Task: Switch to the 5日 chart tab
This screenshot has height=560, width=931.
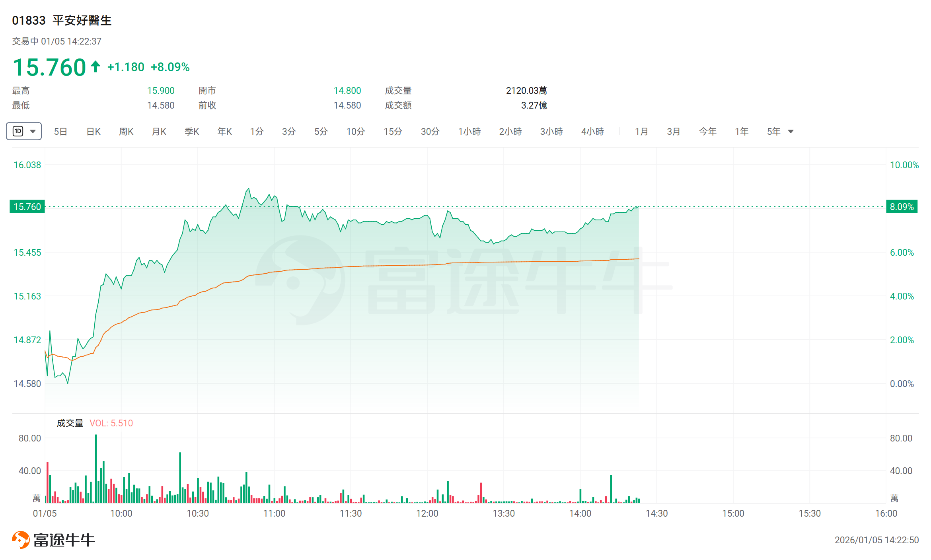Action: [60, 132]
